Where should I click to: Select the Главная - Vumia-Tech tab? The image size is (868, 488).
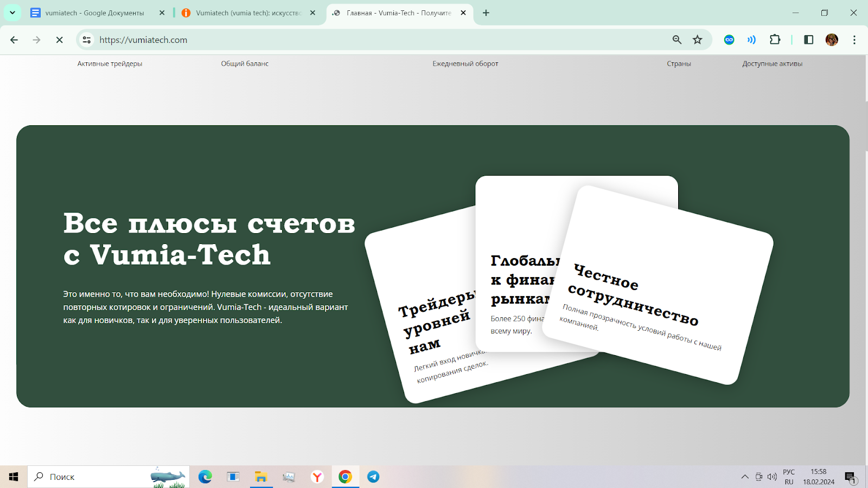(399, 12)
